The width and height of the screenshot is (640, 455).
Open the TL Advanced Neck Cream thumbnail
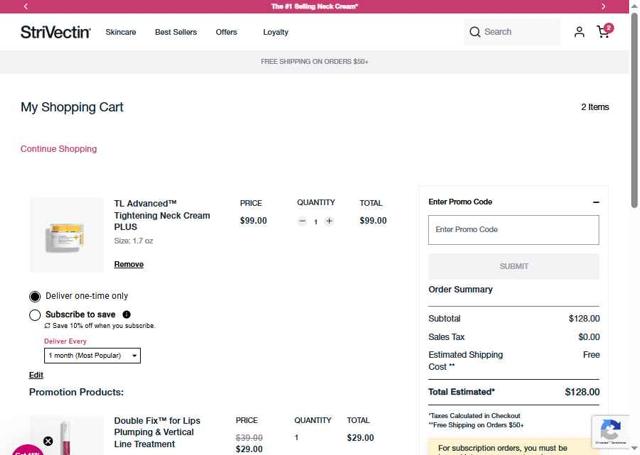[x=67, y=235]
